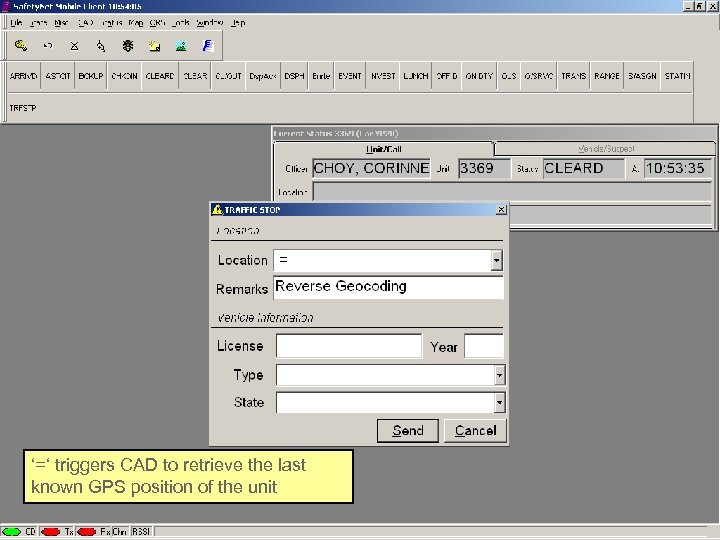Viewport: 720px width, 540px height.
Task: Open the Map menu
Action: (x=136, y=22)
